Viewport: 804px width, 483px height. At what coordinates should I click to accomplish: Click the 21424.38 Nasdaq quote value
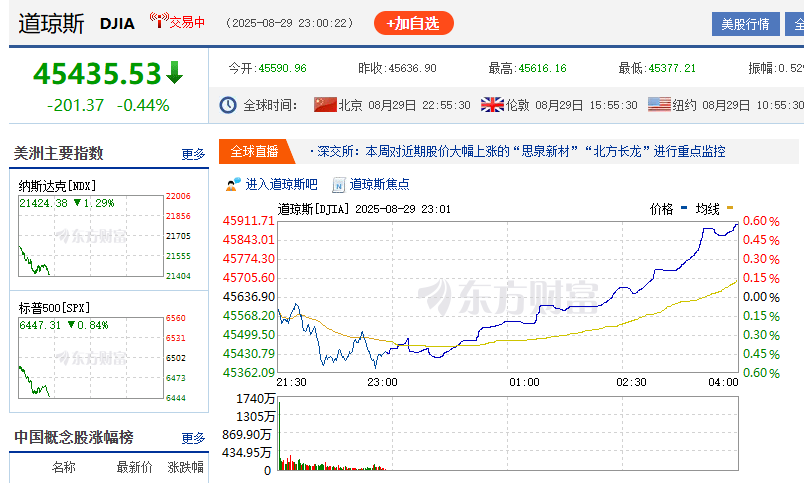point(44,203)
